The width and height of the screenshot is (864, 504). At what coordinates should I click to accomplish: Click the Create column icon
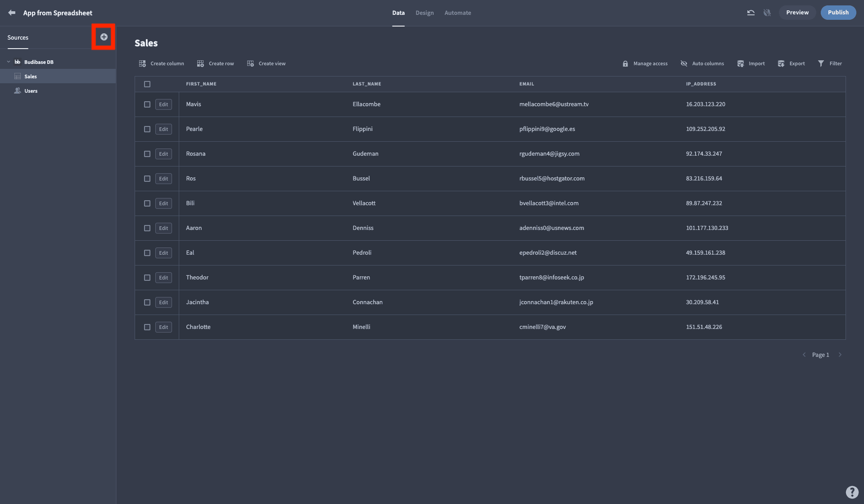pyautogui.click(x=142, y=63)
